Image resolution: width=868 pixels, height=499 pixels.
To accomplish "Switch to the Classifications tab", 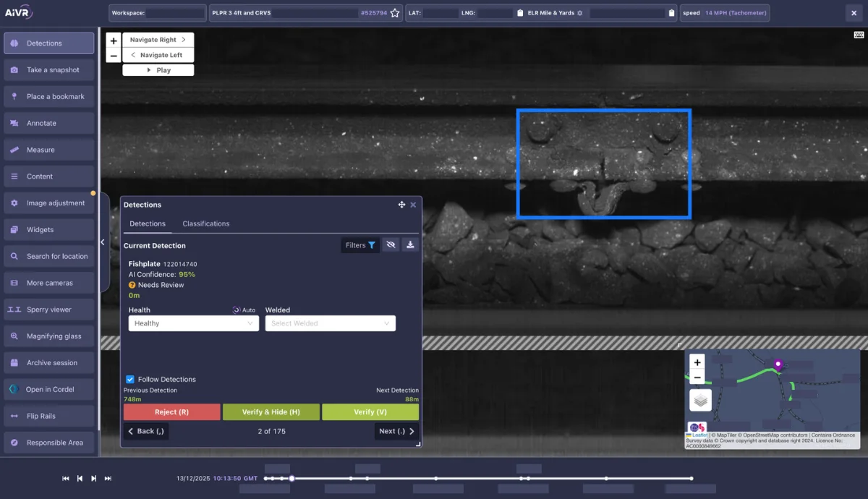I will [205, 223].
